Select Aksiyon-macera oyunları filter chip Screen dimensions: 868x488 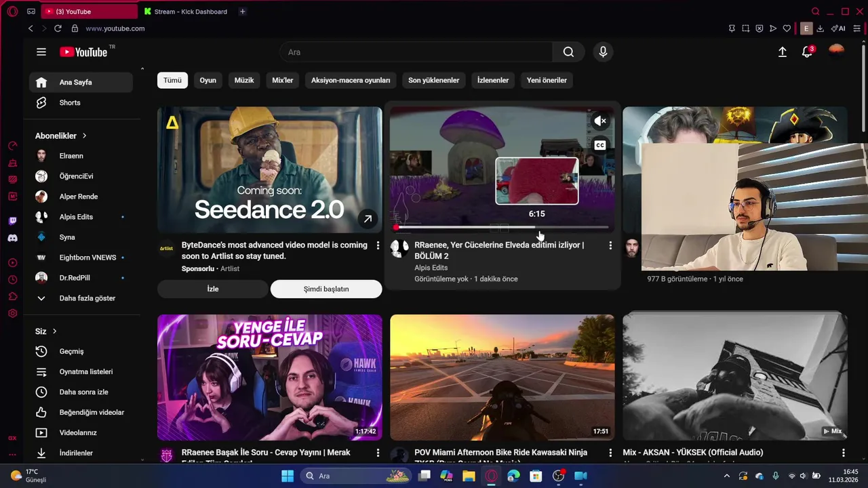351,80
